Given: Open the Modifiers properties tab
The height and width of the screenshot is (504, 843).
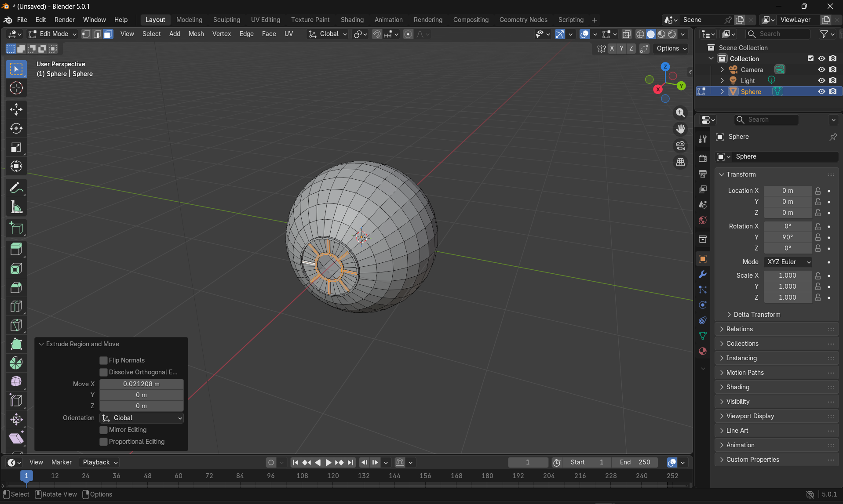Looking at the screenshot, I should [703, 274].
